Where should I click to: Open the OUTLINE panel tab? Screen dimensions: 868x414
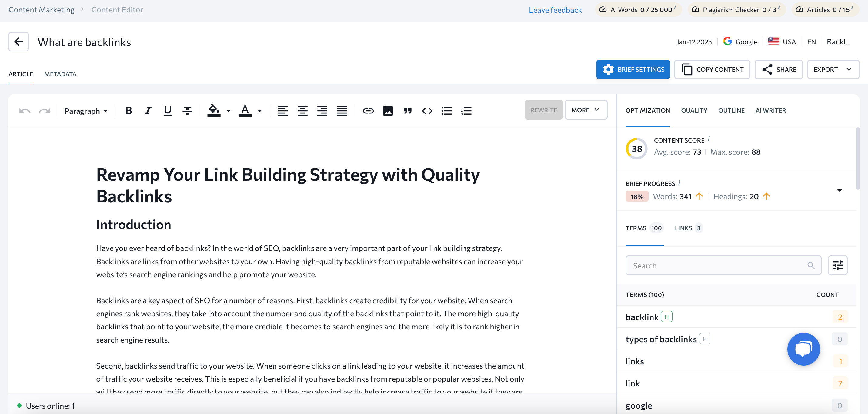731,110
